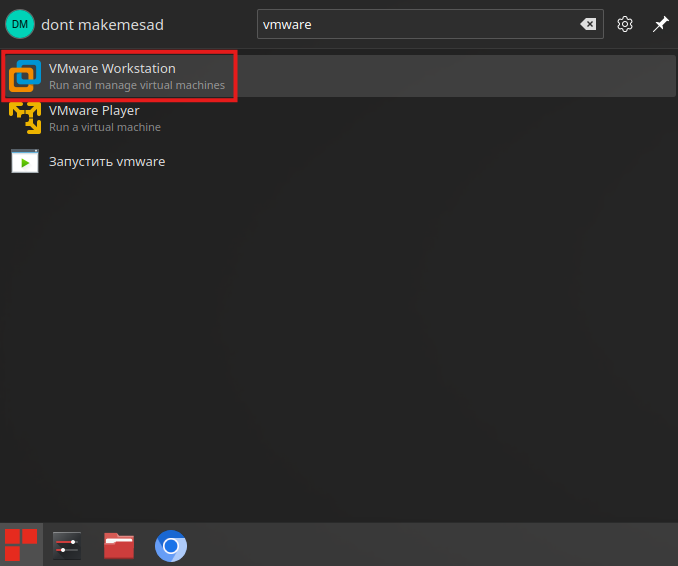Click the red application launcher button

coord(21,545)
